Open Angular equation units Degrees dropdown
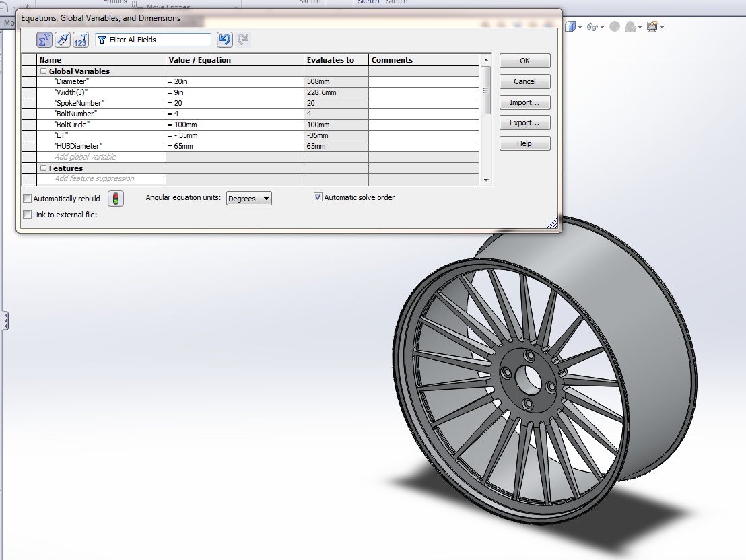746x560 pixels. pyautogui.click(x=249, y=199)
